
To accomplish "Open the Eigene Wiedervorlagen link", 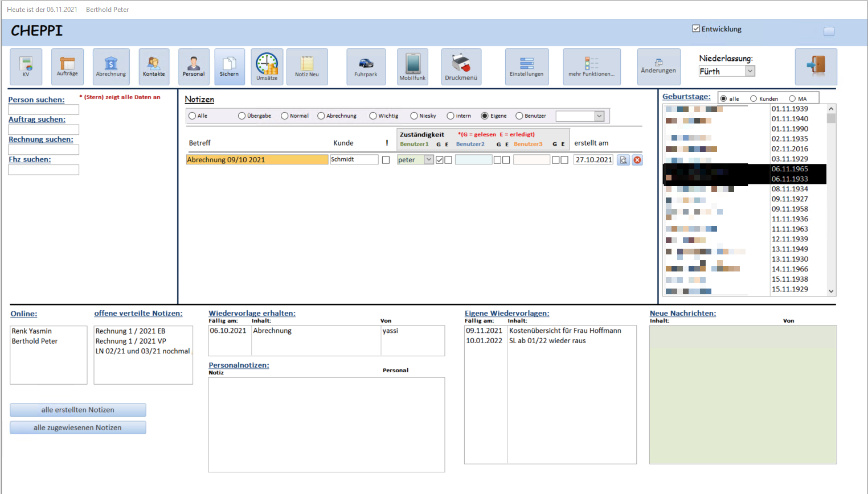I will [507, 314].
